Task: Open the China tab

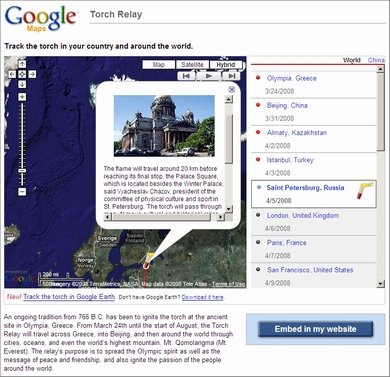Action: (x=376, y=60)
